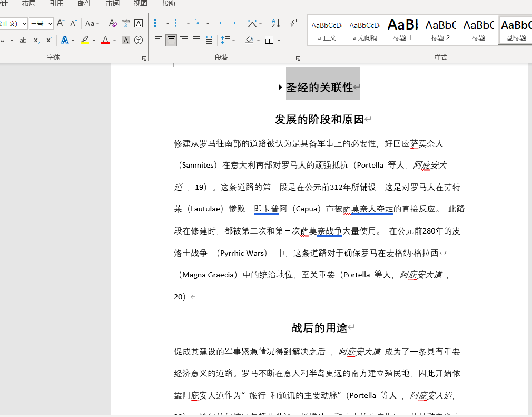The height and width of the screenshot is (417, 532).
Task: Apply strikethrough to selected text
Action: click(23, 41)
